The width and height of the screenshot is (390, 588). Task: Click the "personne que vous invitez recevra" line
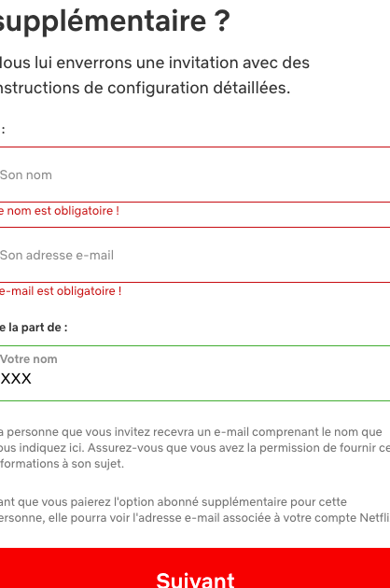pyautogui.click(x=108, y=432)
